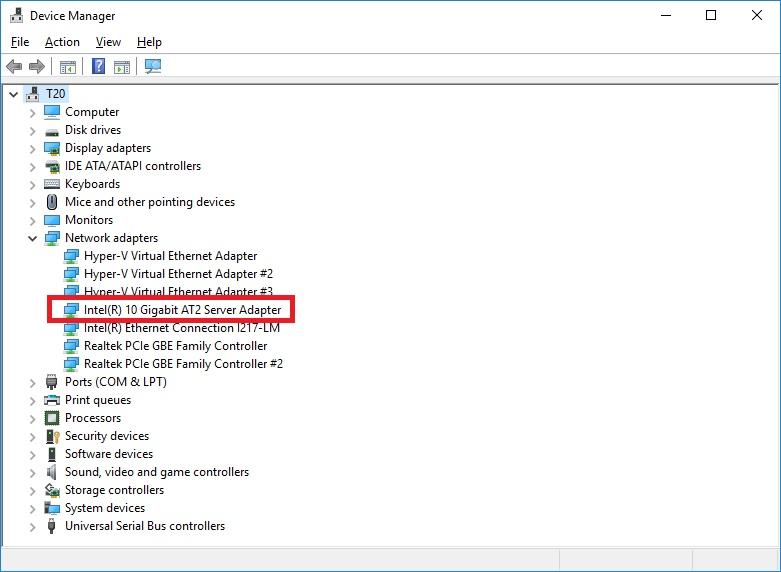Open the Help menu

[x=149, y=42]
